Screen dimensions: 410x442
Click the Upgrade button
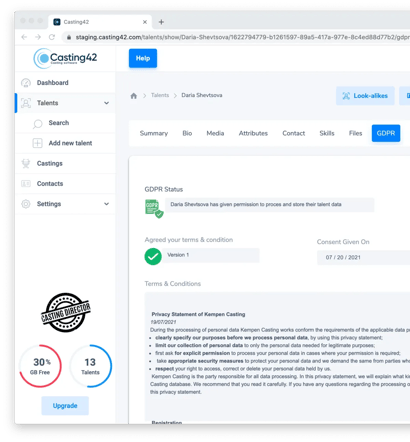click(x=65, y=406)
